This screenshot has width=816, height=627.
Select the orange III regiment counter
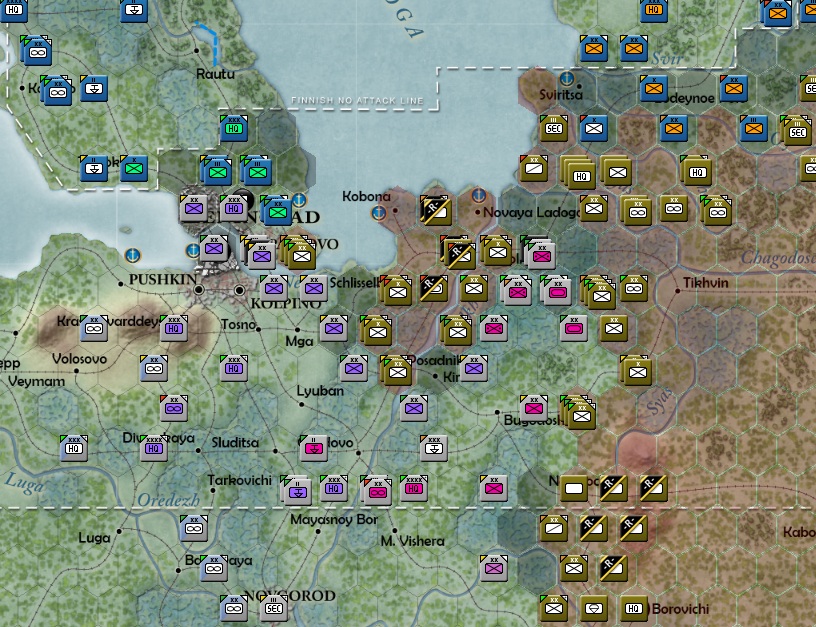(x=754, y=128)
